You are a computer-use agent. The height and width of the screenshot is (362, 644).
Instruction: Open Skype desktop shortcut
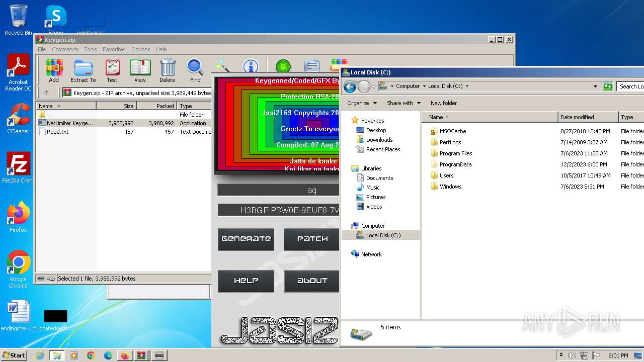coord(56,20)
